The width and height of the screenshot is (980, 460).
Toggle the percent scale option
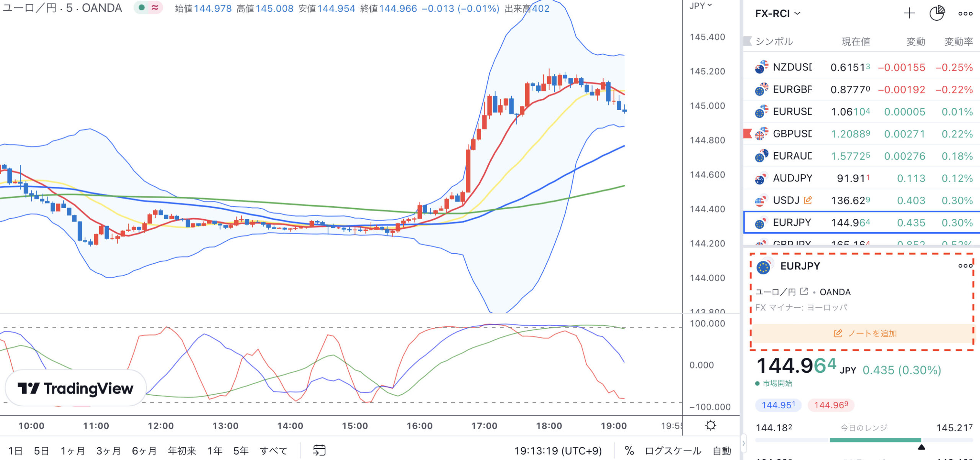click(629, 450)
